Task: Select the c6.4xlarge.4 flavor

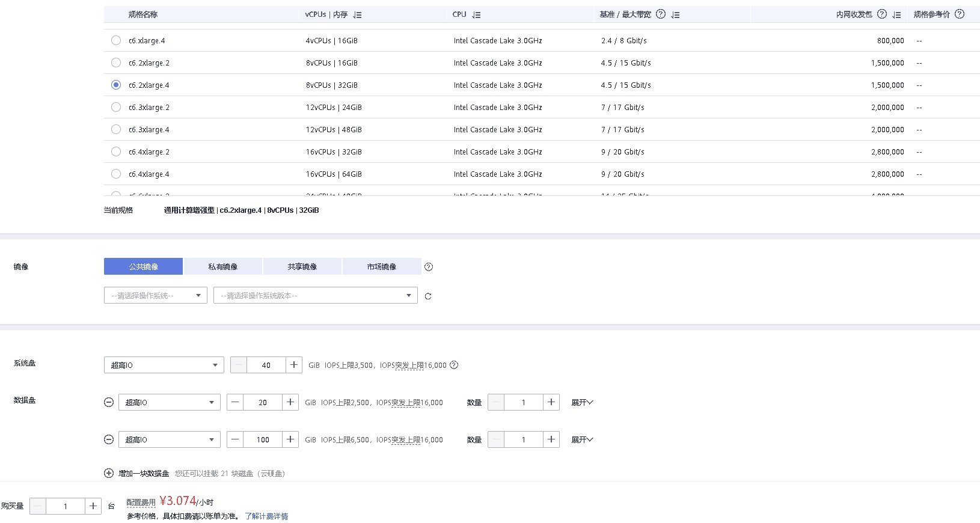Action: click(x=116, y=174)
